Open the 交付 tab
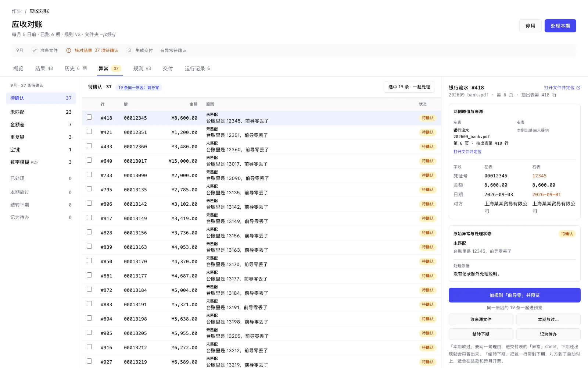This screenshot has height=368, width=588. click(x=168, y=68)
